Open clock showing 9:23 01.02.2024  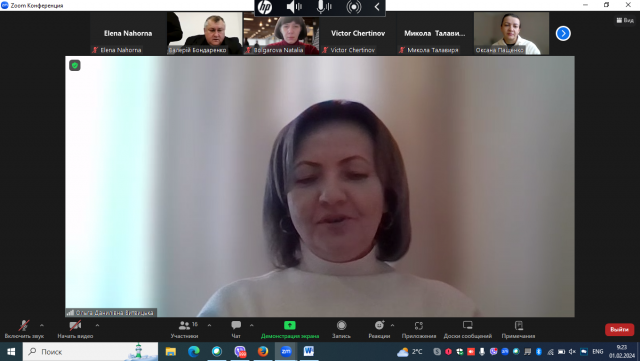coord(622,352)
